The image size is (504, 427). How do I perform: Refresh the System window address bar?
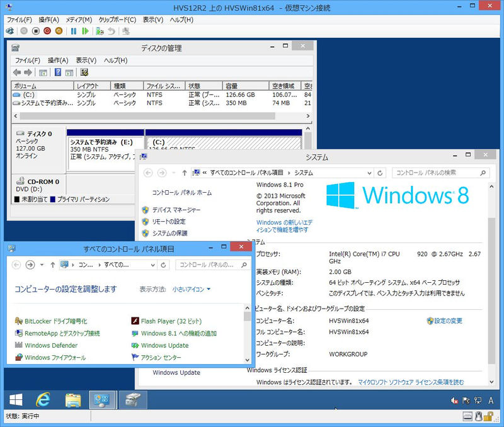380,173
